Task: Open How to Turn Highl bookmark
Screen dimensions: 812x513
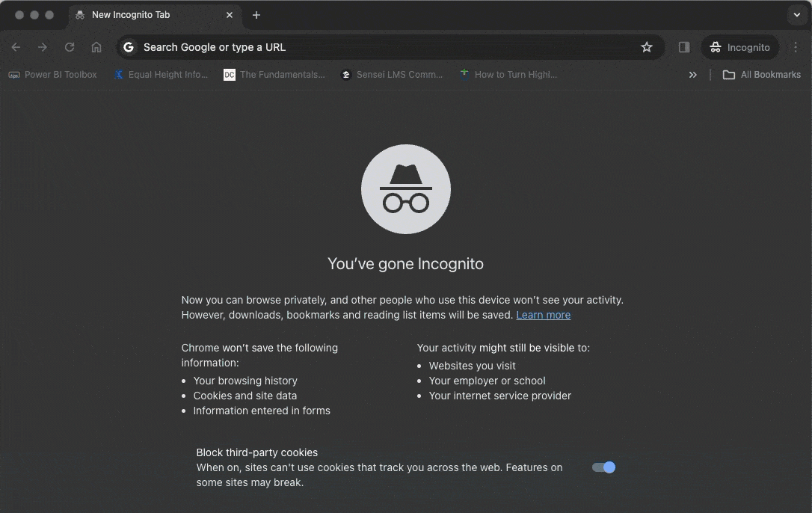Action: [508, 75]
